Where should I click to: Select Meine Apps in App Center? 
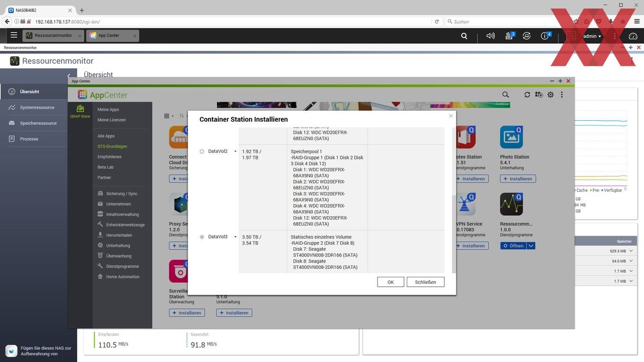(108, 109)
